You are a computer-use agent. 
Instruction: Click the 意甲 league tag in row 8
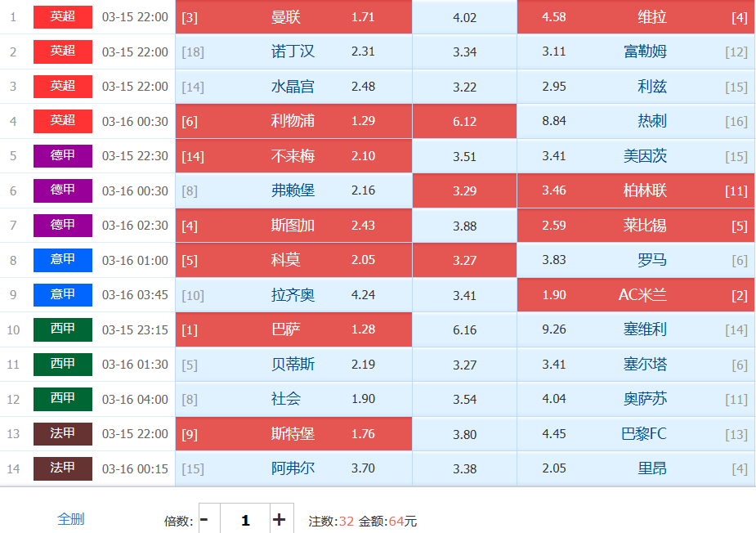click(x=63, y=260)
